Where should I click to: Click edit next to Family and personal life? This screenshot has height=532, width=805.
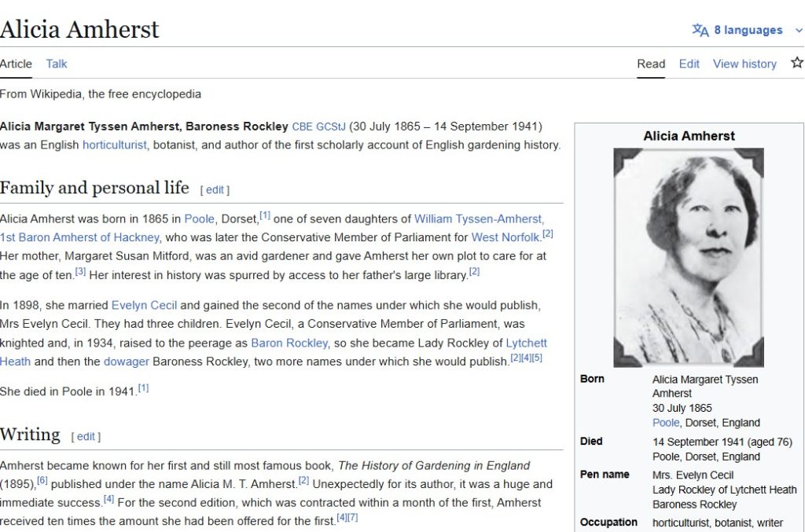(x=215, y=189)
